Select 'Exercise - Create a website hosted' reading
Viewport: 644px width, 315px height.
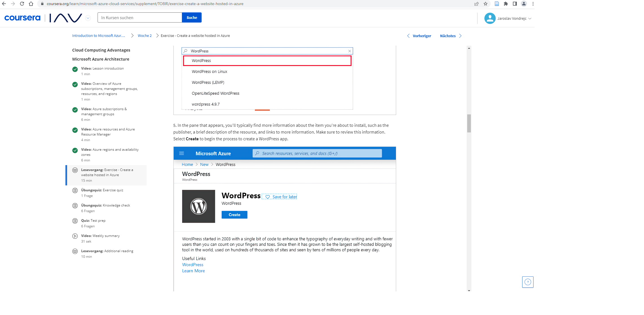(107, 175)
